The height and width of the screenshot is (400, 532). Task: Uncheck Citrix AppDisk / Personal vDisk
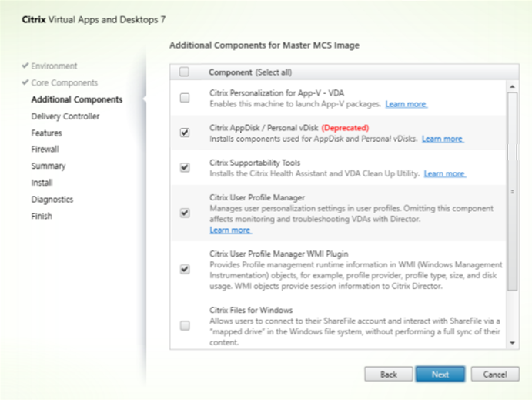click(185, 133)
